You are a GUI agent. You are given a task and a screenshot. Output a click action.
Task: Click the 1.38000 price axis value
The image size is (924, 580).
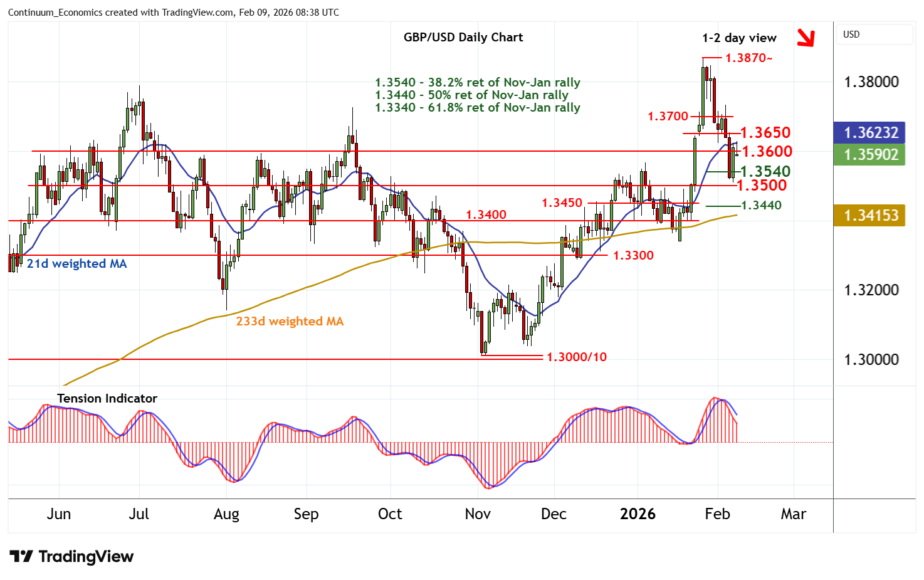[x=871, y=82]
